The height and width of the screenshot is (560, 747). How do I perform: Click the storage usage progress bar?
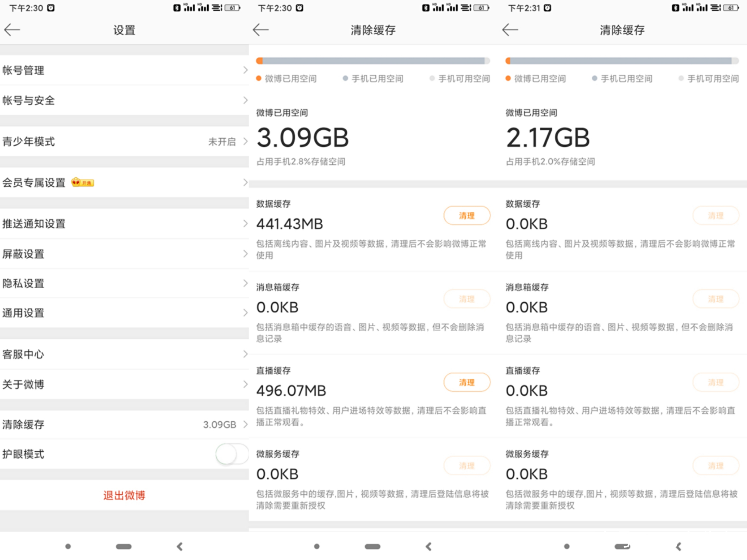coord(372,60)
